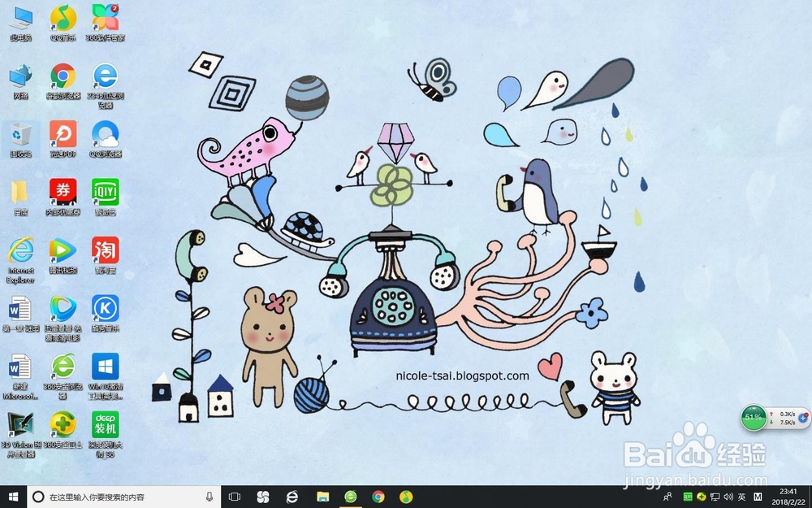Click the M input method tray icon
Viewport: 812px width, 508px height.
758,497
